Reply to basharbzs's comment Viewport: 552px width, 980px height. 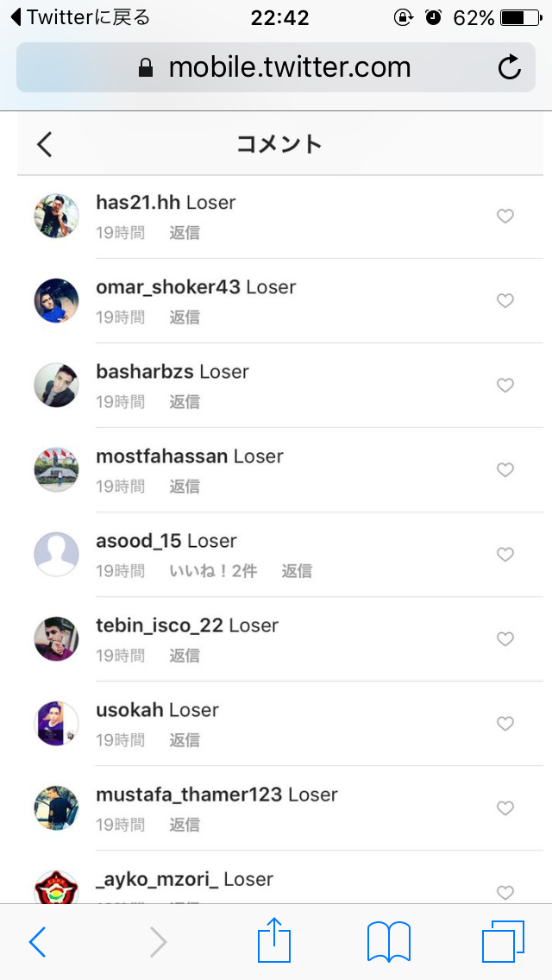(x=185, y=401)
